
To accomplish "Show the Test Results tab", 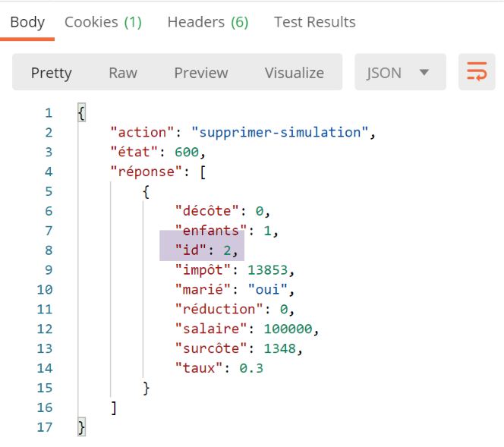I will [314, 22].
